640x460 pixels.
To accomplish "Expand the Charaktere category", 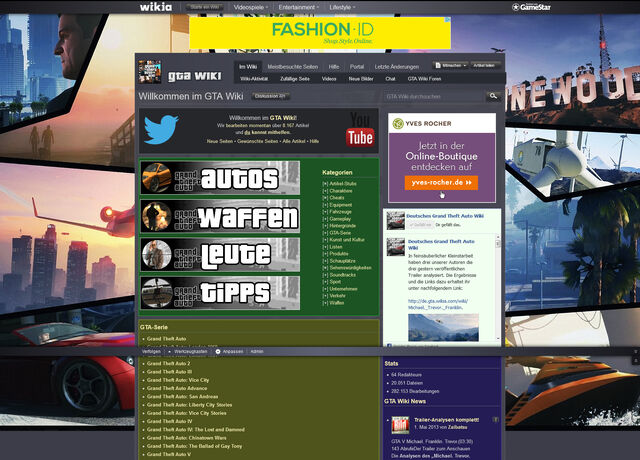I will pos(325,191).
